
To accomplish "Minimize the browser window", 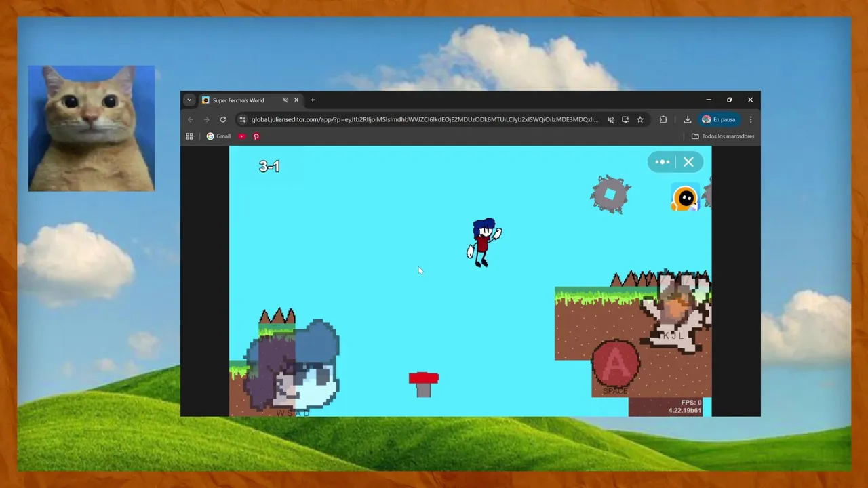I will (709, 100).
